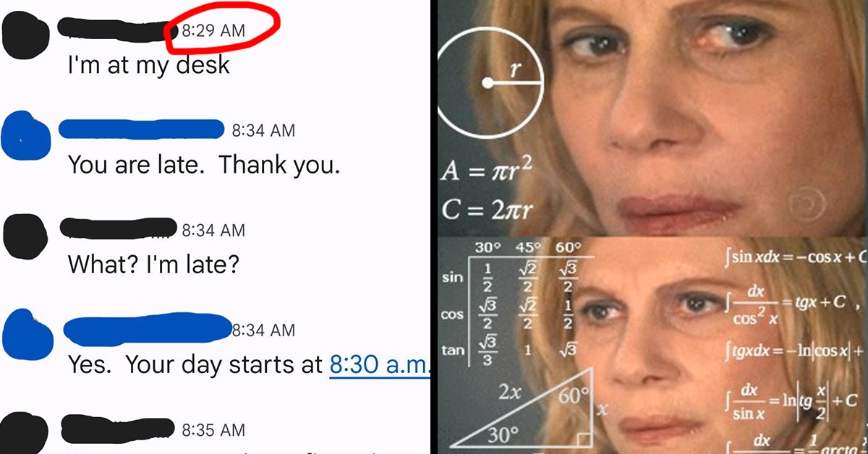This screenshot has height=454, width=868.
Task: Select the "What? I'm late?" message
Action: pyautogui.click(x=153, y=264)
